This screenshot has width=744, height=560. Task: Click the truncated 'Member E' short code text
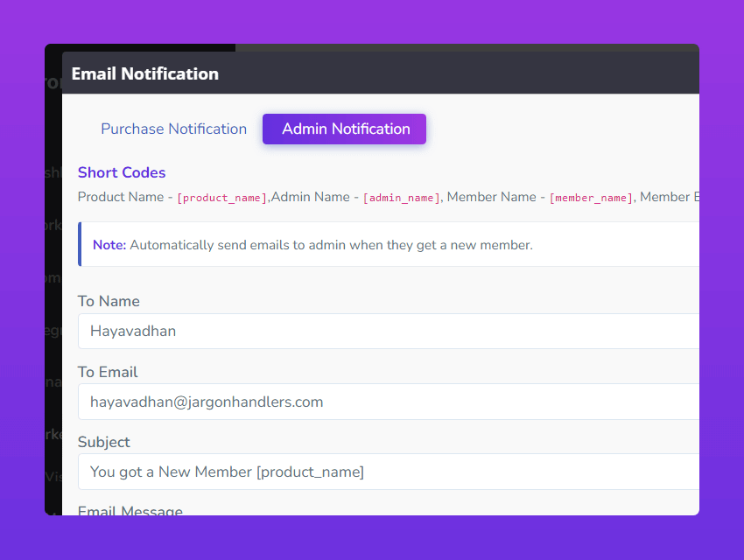[x=670, y=197]
